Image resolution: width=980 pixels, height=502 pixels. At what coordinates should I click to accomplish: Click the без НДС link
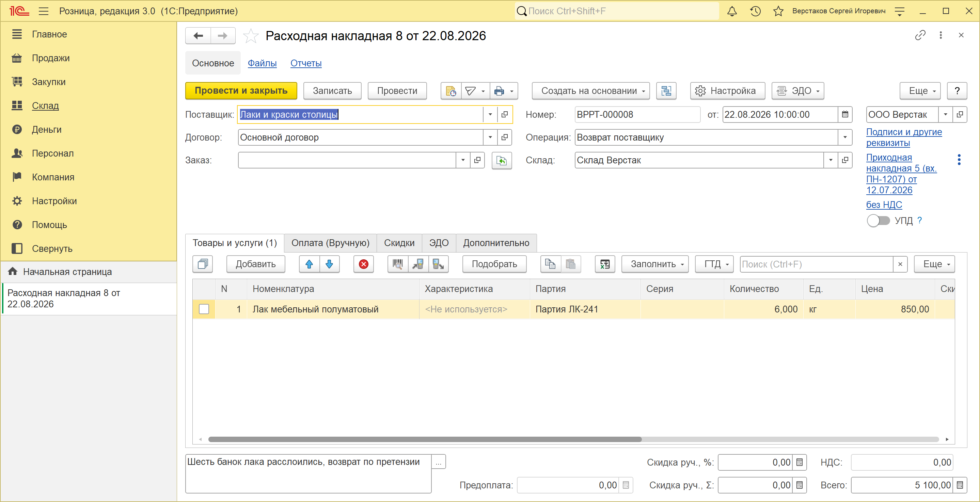coord(884,205)
